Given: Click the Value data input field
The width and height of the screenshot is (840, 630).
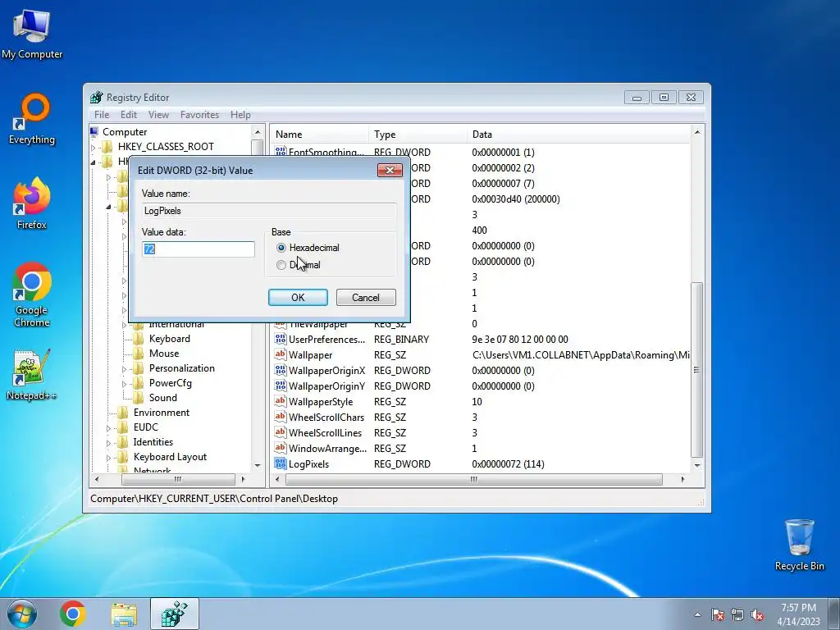Looking at the screenshot, I should tap(199, 249).
